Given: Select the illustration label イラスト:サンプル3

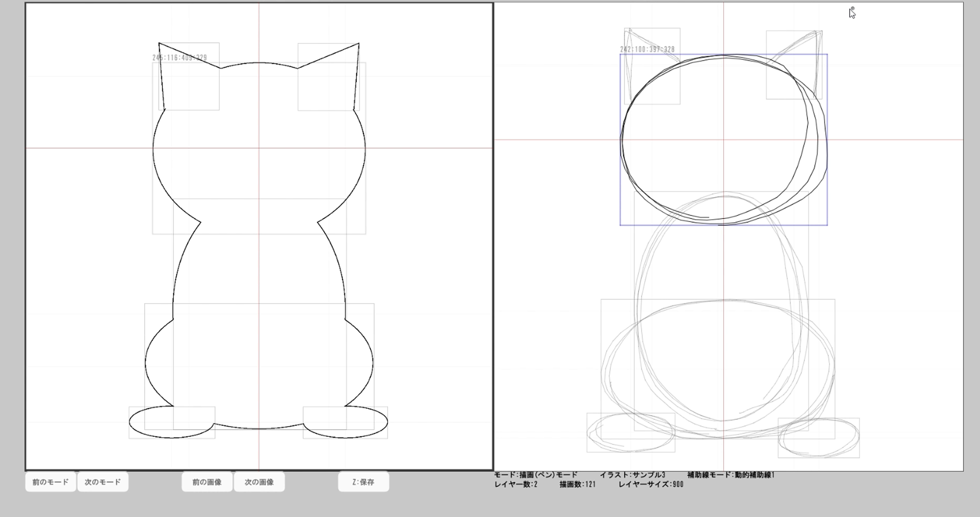Looking at the screenshot, I should (x=633, y=475).
